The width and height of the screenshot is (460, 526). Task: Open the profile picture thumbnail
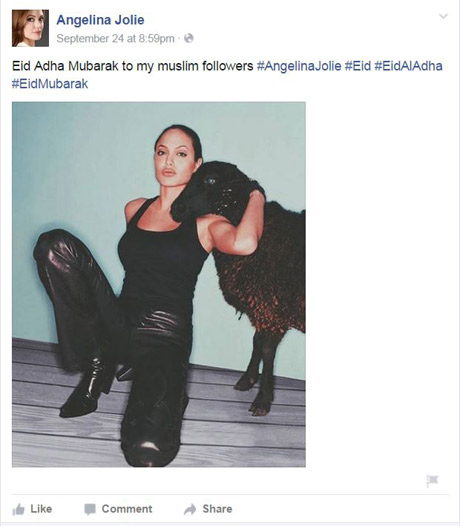tap(30, 28)
